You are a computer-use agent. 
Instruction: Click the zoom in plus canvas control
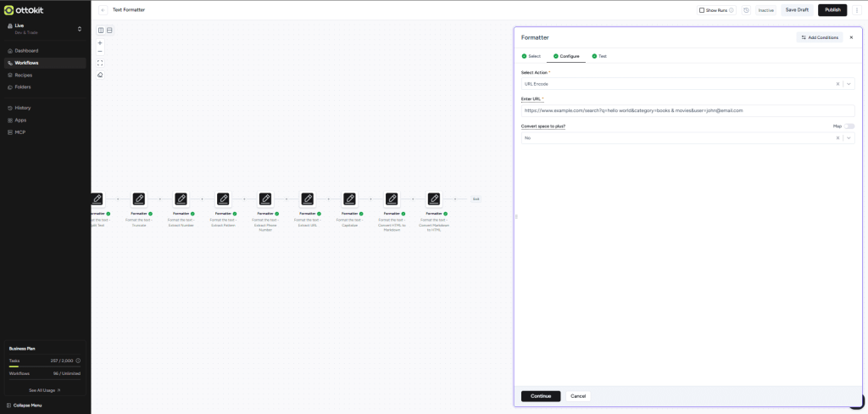pos(100,42)
